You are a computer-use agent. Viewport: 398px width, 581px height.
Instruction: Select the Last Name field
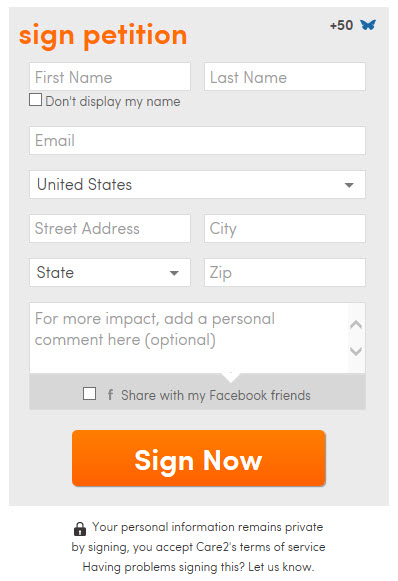click(x=285, y=77)
